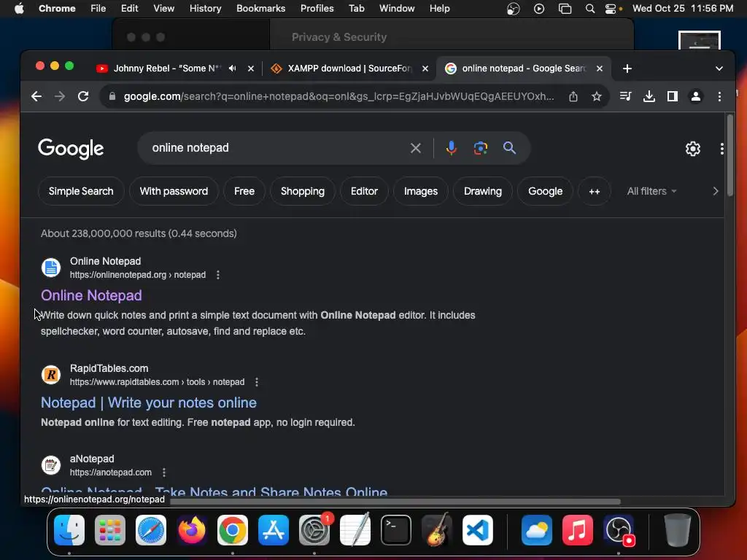
Task: Click the Google logo
Action: 71,149
